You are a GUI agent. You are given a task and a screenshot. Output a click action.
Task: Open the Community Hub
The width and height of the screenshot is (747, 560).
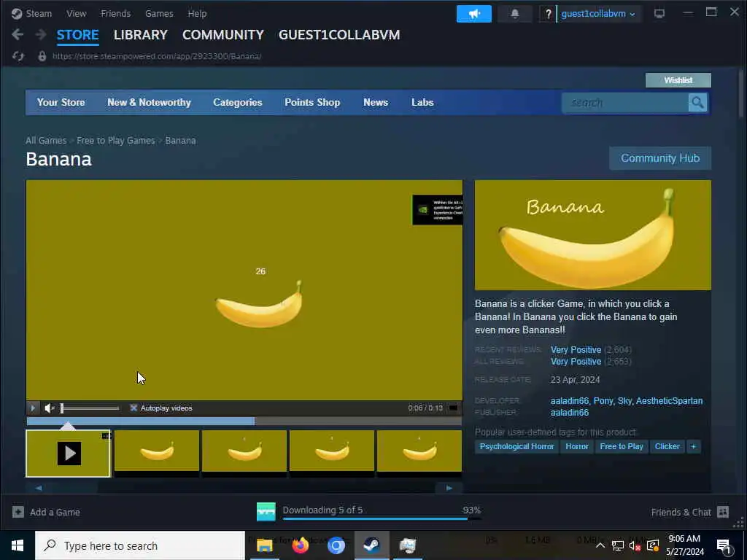click(659, 158)
